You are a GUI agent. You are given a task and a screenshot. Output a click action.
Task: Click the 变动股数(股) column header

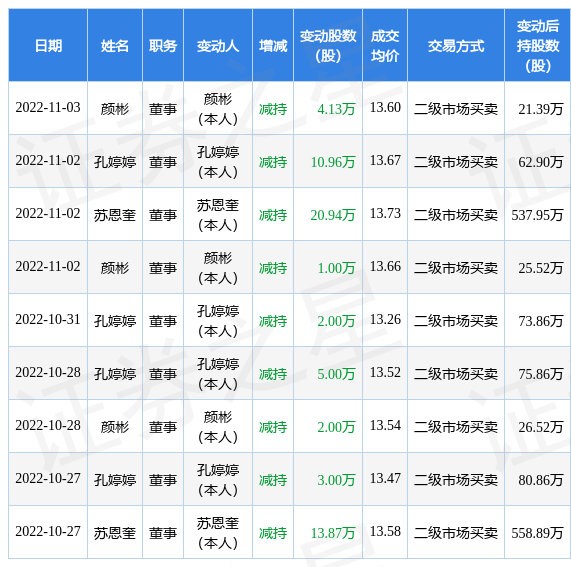[328, 46]
